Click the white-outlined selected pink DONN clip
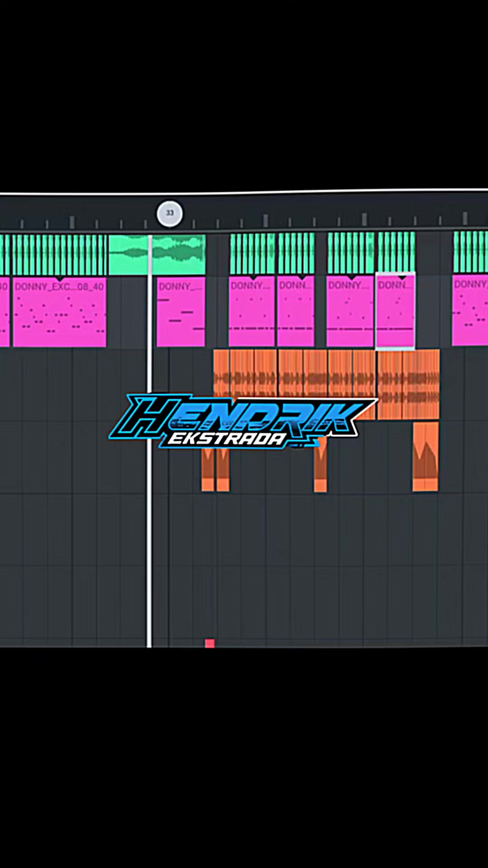488x868 pixels. pos(395,311)
